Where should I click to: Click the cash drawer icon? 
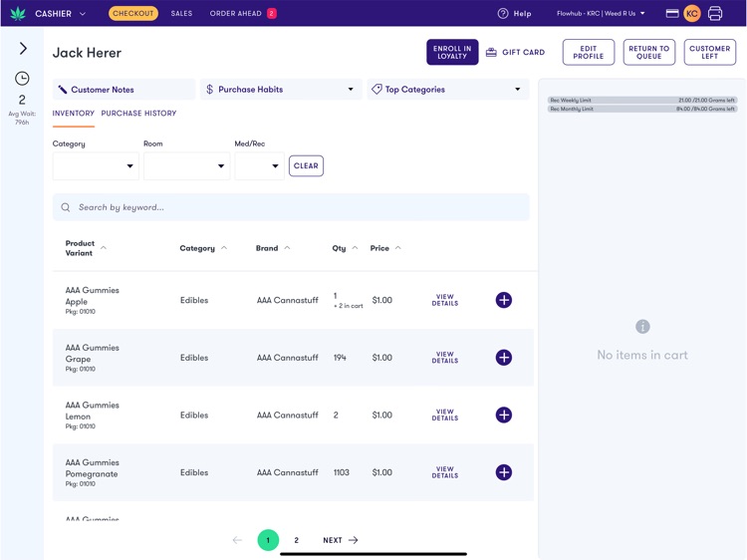click(x=672, y=13)
